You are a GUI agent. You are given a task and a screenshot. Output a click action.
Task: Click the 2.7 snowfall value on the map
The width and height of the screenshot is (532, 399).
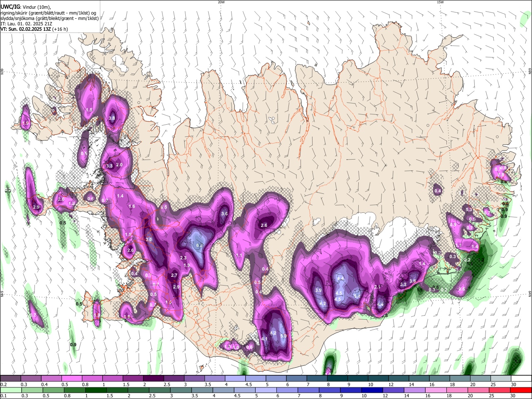point(174,275)
